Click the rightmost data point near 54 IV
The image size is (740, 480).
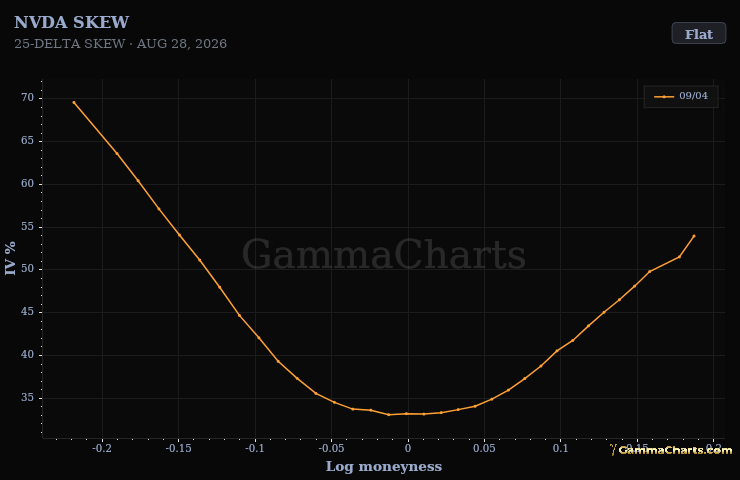694,236
